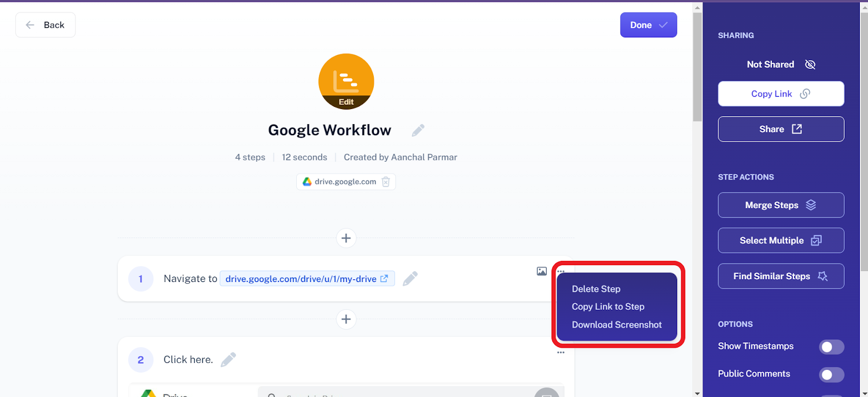Click the Back button
The image size is (868, 397).
(x=46, y=25)
